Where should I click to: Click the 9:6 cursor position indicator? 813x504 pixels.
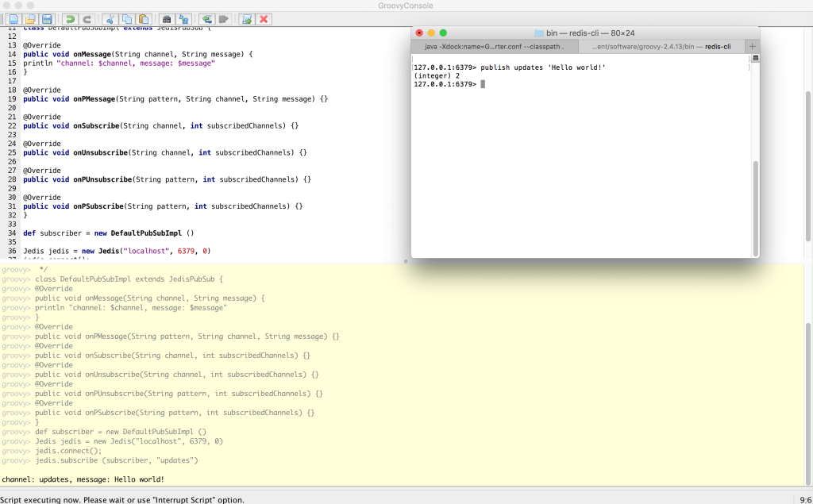[x=805, y=500]
